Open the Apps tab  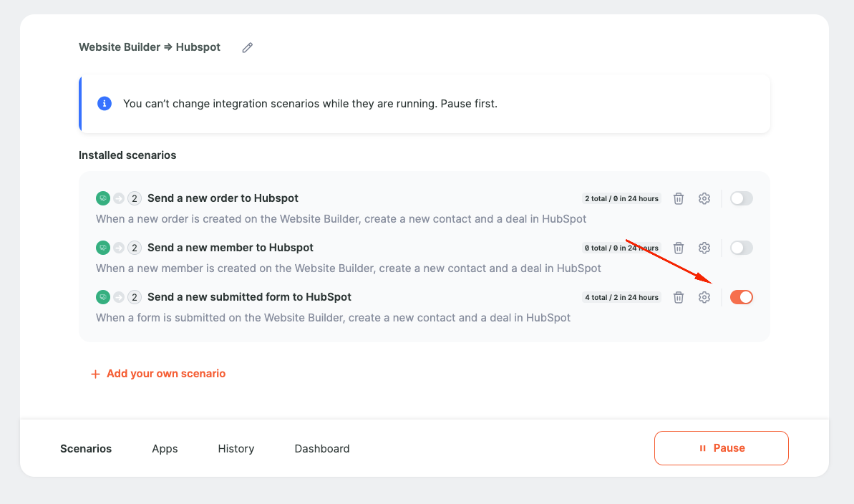coord(165,448)
